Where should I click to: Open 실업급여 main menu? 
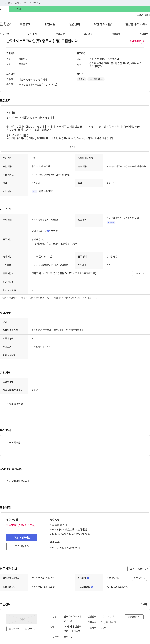pos(74,24)
